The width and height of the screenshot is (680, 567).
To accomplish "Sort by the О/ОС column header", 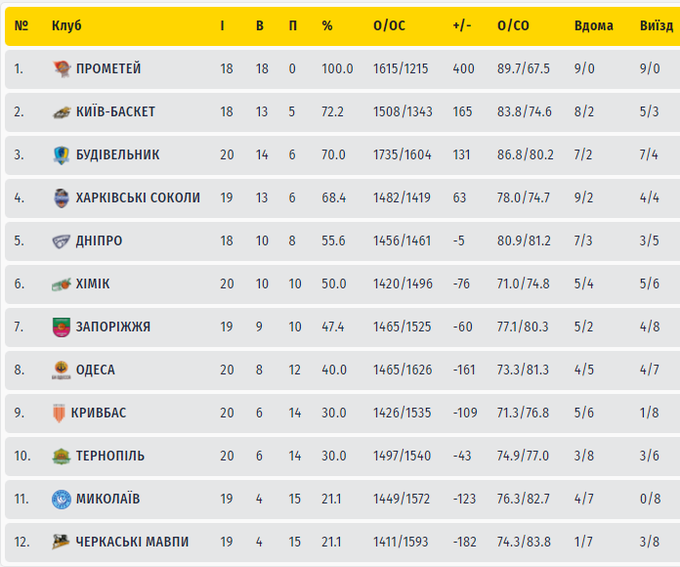I will [388, 26].
